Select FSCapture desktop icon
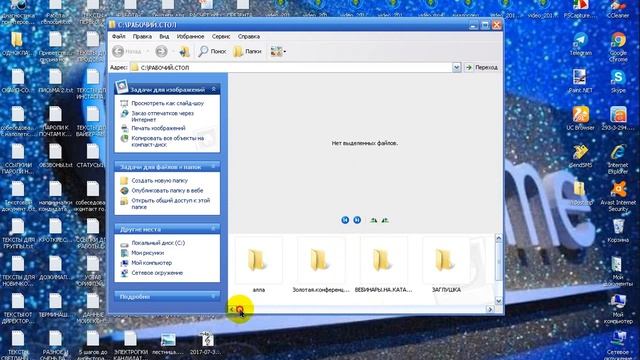The height and width of the screenshot is (360, 640). 580,9
